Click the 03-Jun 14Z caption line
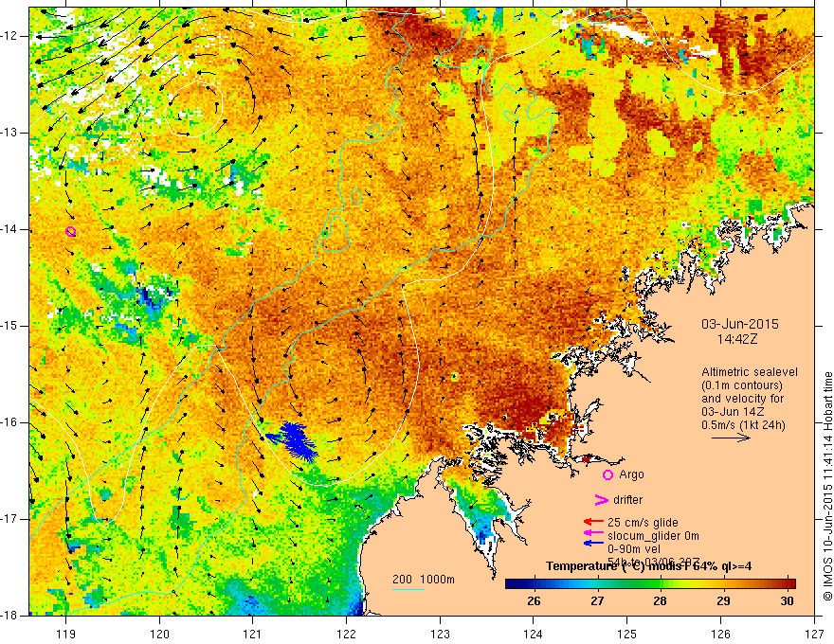The height and width of the screenshot is (644, 834). [732, 412]
